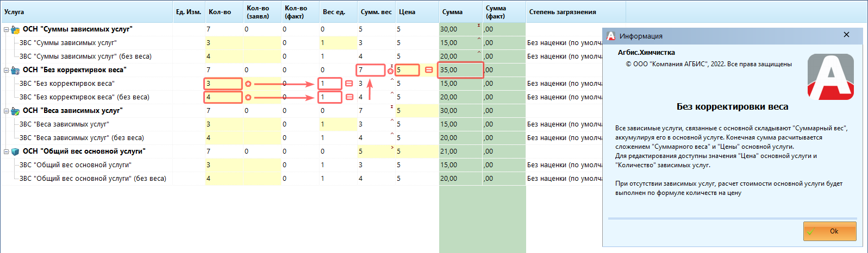868x253 pixels.
Task: Click the cube icon beside ОСН "Общий вес основной услуги"
Action: 16,152
